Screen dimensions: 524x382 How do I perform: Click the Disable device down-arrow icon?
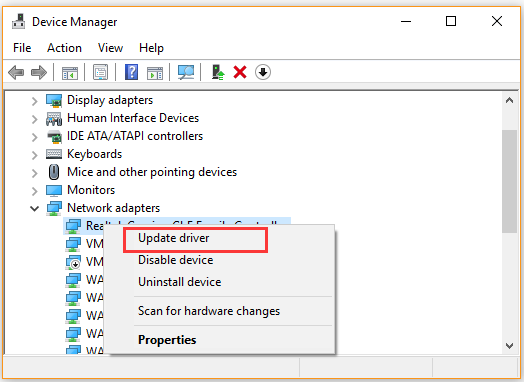pyautogui.click(x=263, y=72)
